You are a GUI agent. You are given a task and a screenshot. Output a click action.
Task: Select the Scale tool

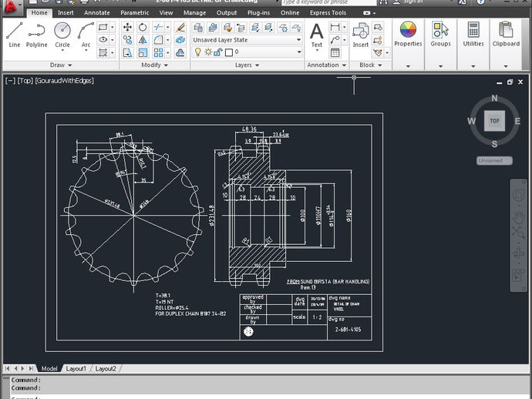pyautogui.click(x=143, y=53)
